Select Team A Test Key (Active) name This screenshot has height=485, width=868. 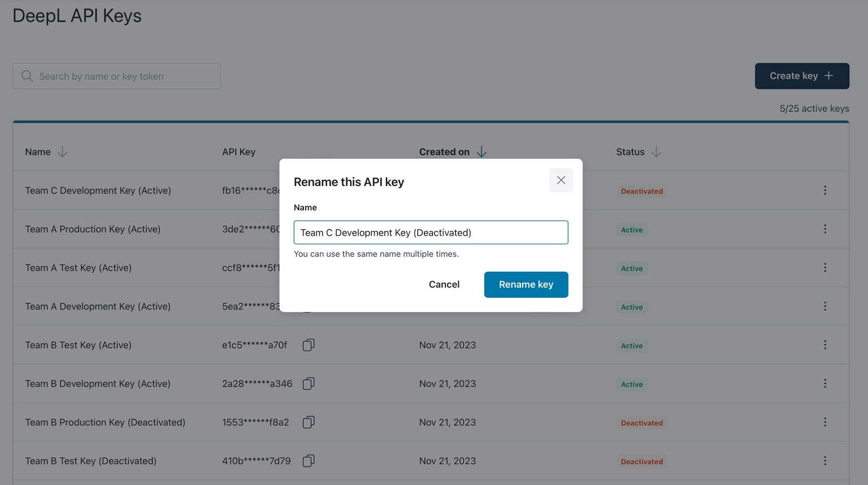click(x=78, y=267)
